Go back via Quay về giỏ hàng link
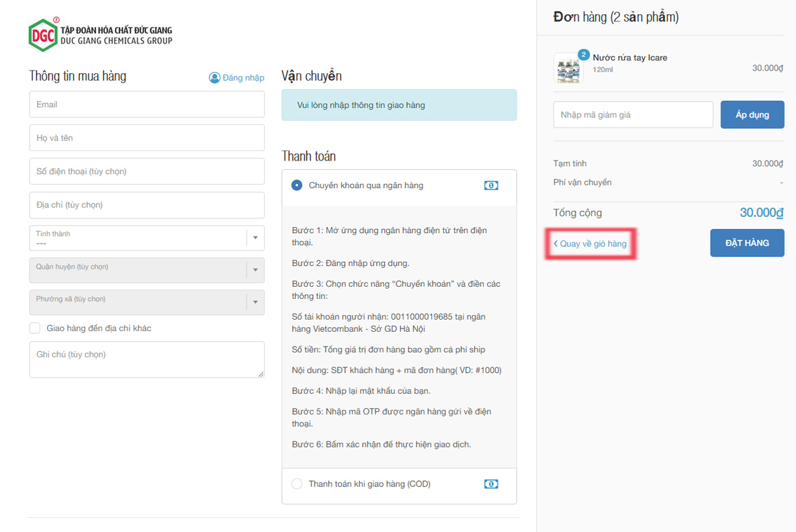The height and width of the screenshot is (532, 796). point(590,244)
